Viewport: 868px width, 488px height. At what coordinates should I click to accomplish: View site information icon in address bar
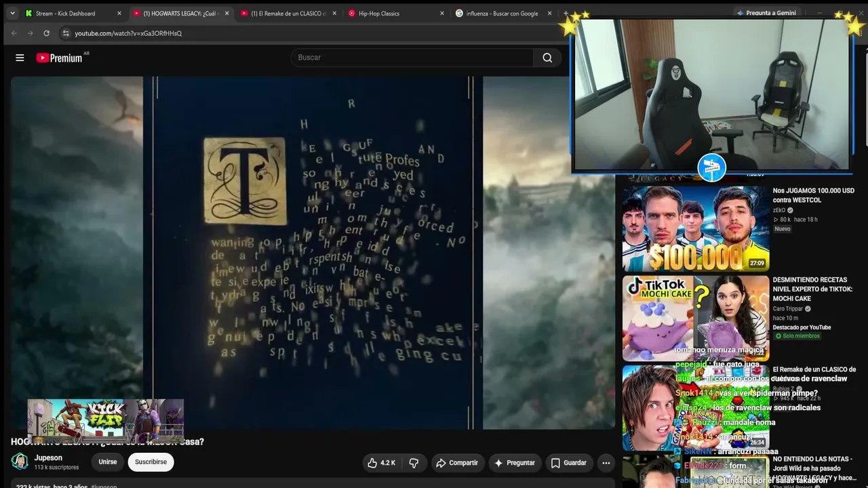pos(65,33)
